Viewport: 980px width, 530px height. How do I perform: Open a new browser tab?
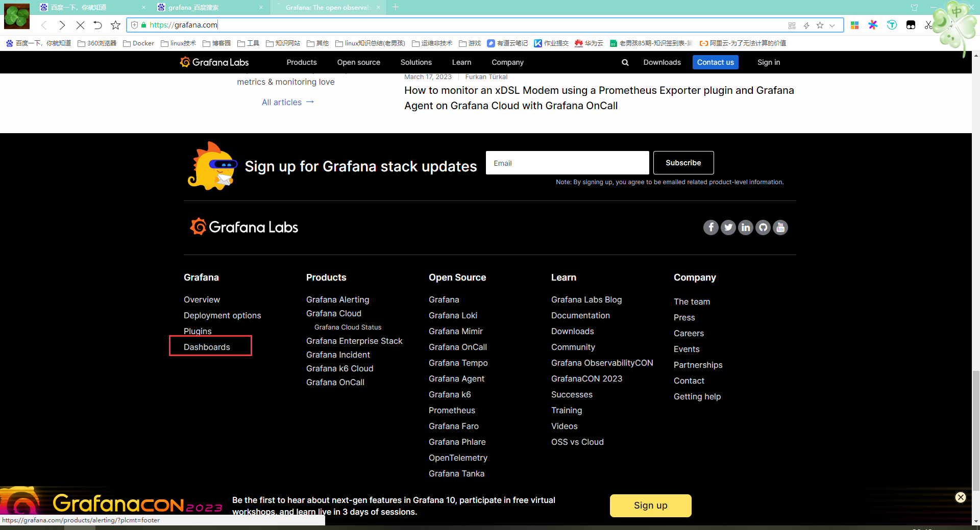[395, 7]
